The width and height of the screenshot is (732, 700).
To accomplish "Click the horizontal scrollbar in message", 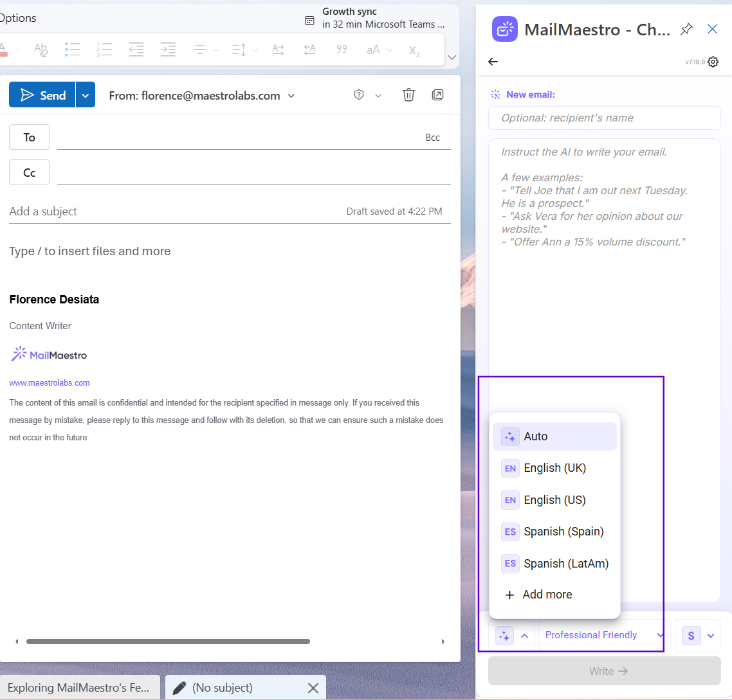I will pyautogui.click(x=168, y=642).
